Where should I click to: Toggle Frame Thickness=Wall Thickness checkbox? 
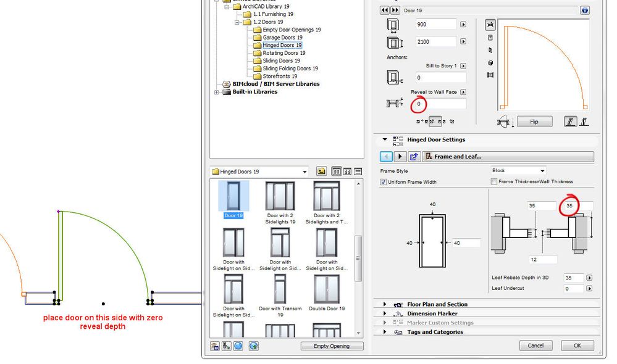click(x=494, y=181)
